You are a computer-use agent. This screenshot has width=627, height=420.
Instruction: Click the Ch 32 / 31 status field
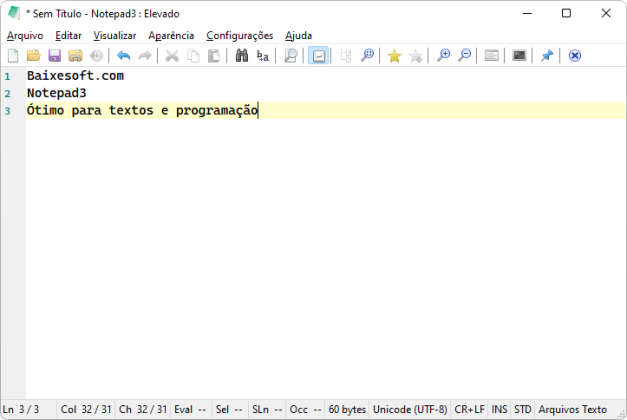[143, 410]
